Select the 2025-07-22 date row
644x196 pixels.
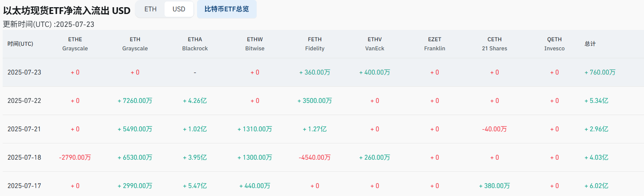(24, 101)
